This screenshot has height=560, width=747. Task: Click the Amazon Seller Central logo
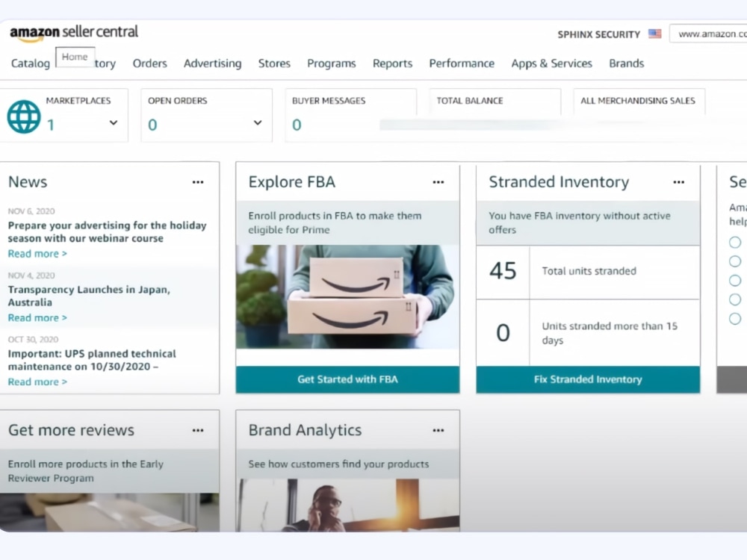click(74, 33)
